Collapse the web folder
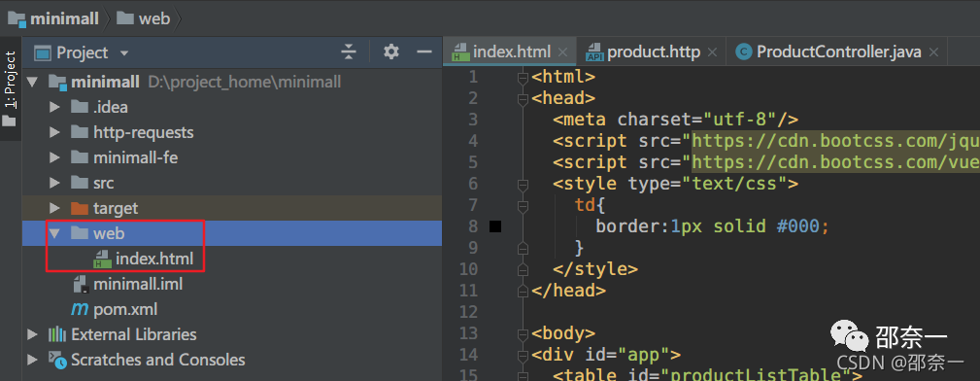980x381 pixels. coord(54,233)
